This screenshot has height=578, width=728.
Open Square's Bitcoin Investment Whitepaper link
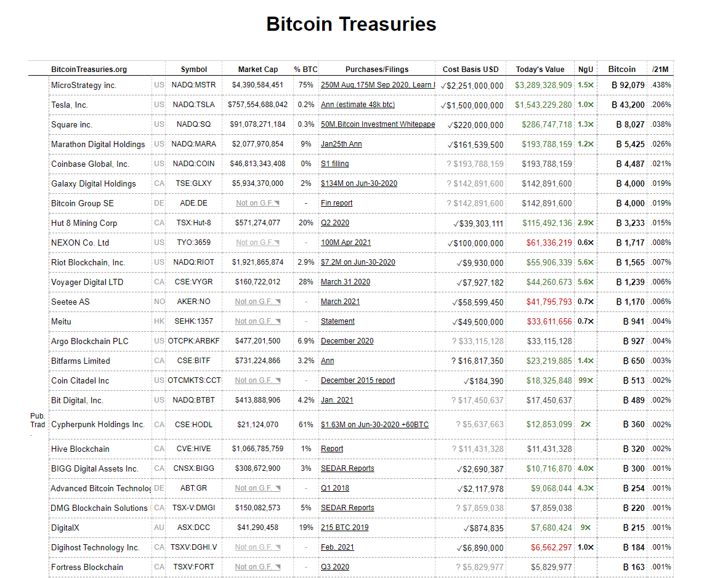point(377,124)
